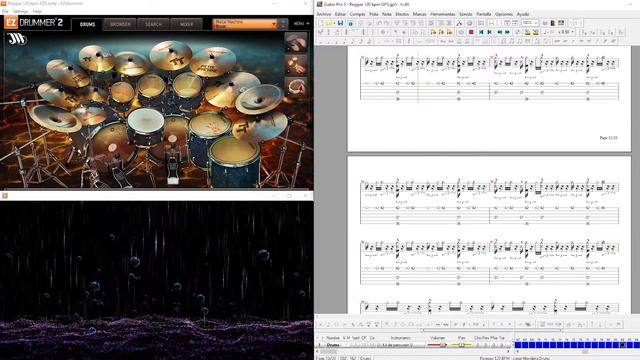This screenshot has width=640, height=360.
Task: Click the track list horizontal scrollbar thumb
Action: point(328,351)
